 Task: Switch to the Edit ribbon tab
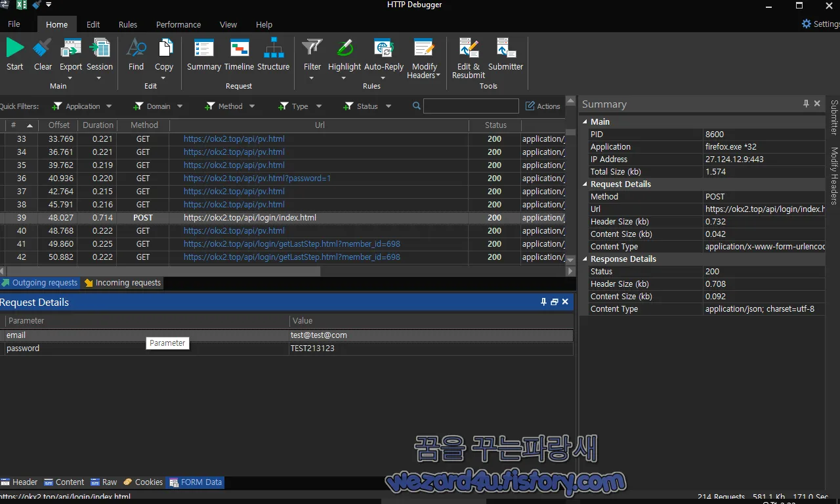click(x=93, y=24)
